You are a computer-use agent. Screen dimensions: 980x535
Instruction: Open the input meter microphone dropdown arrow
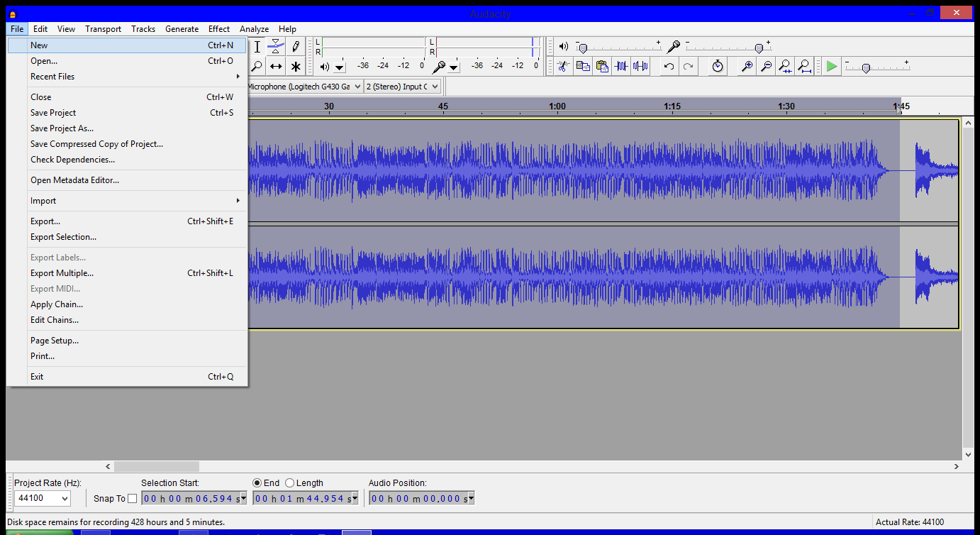pos(454,67)
